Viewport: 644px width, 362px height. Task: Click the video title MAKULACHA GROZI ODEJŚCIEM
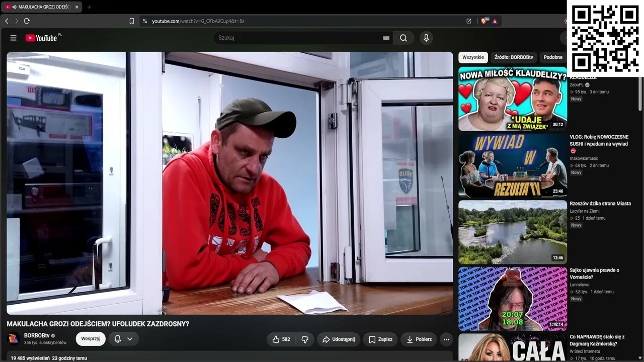coord(98,324)
